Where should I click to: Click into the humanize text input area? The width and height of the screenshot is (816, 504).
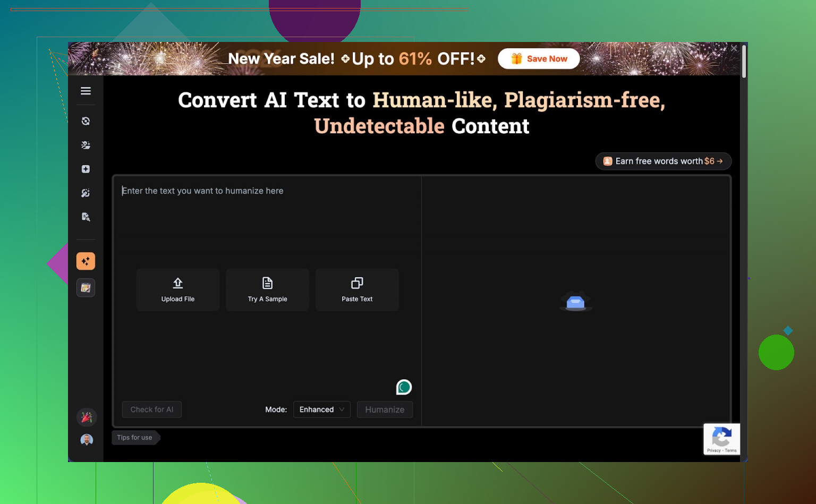pyautogui.click(x=266, y=223)
